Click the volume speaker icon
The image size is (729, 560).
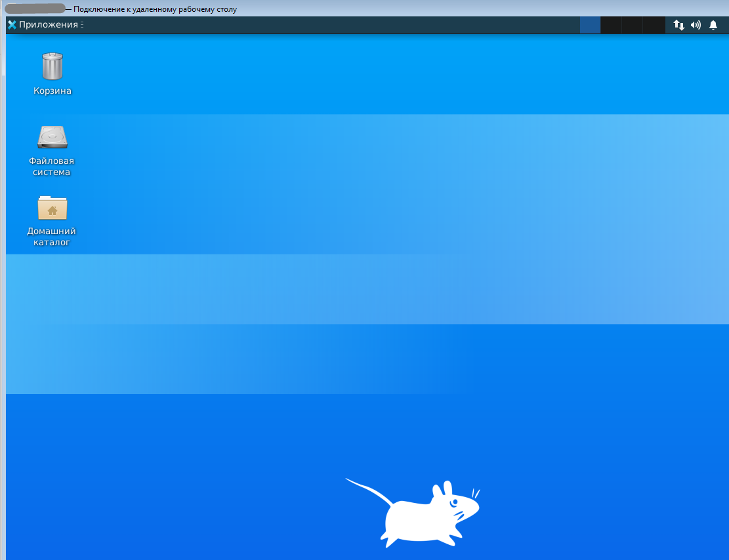696,25
